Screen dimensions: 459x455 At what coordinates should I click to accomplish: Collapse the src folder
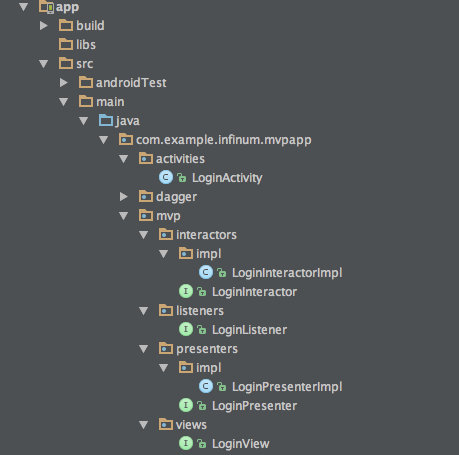44,64
